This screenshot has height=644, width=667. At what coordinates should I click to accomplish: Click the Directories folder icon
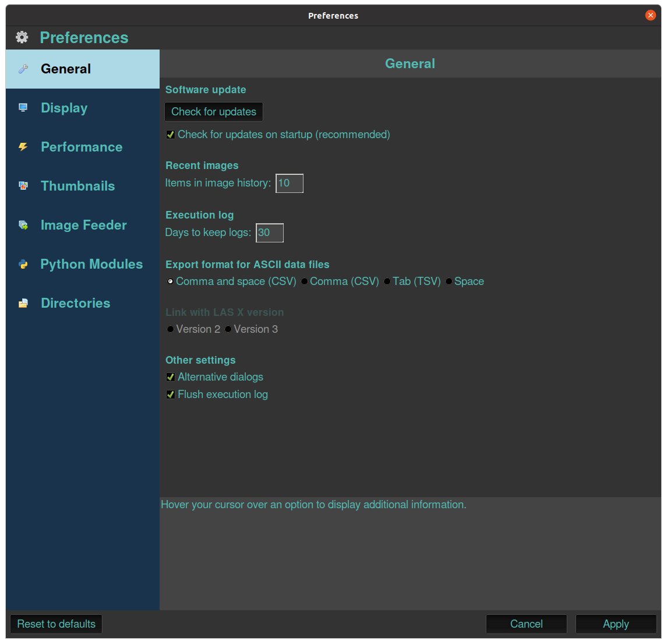[23, 303]
